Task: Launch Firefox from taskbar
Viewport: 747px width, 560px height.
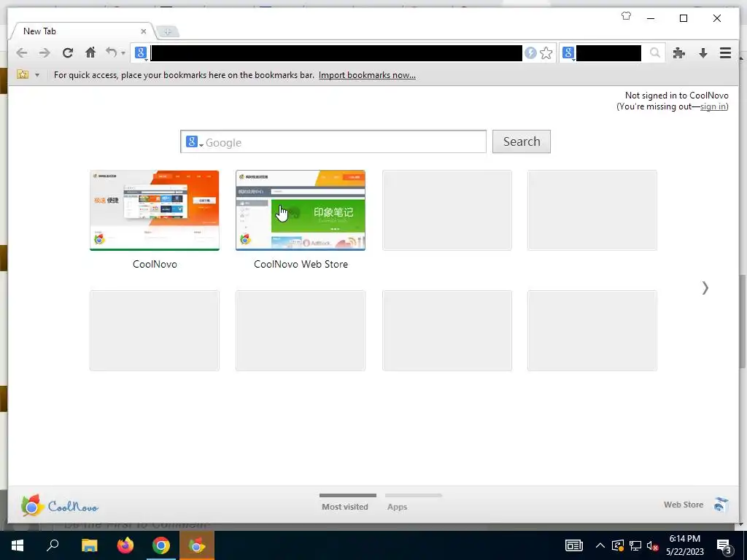Action: (125, 545)
